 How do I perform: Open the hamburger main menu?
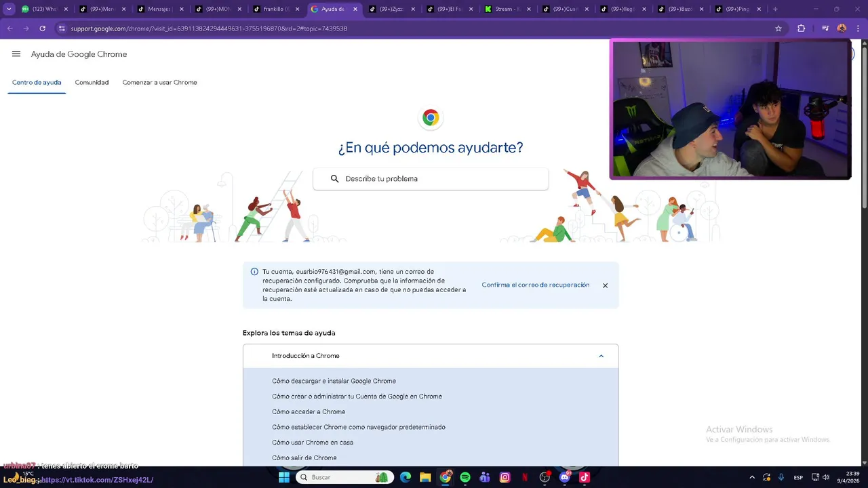click(16, 54)
